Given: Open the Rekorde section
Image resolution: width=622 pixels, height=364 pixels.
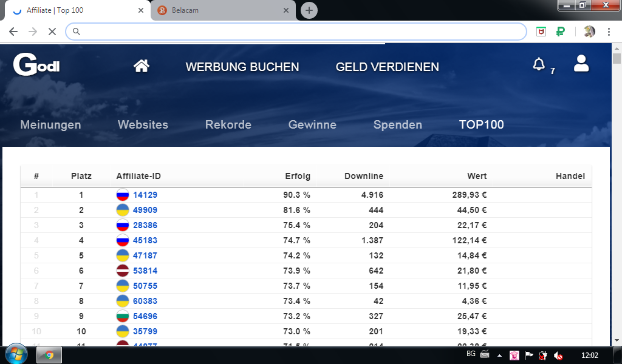Looking at the screenshot, I should [x=228, y=125].
